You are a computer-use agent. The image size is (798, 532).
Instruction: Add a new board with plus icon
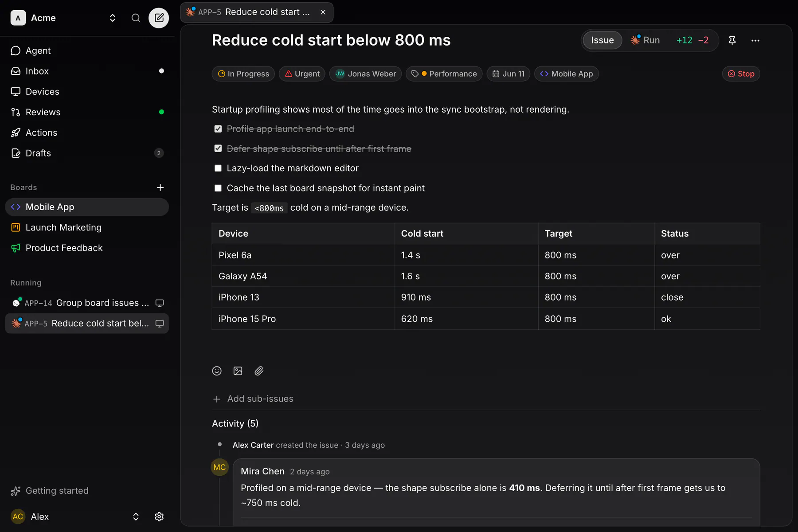point(160,188)
